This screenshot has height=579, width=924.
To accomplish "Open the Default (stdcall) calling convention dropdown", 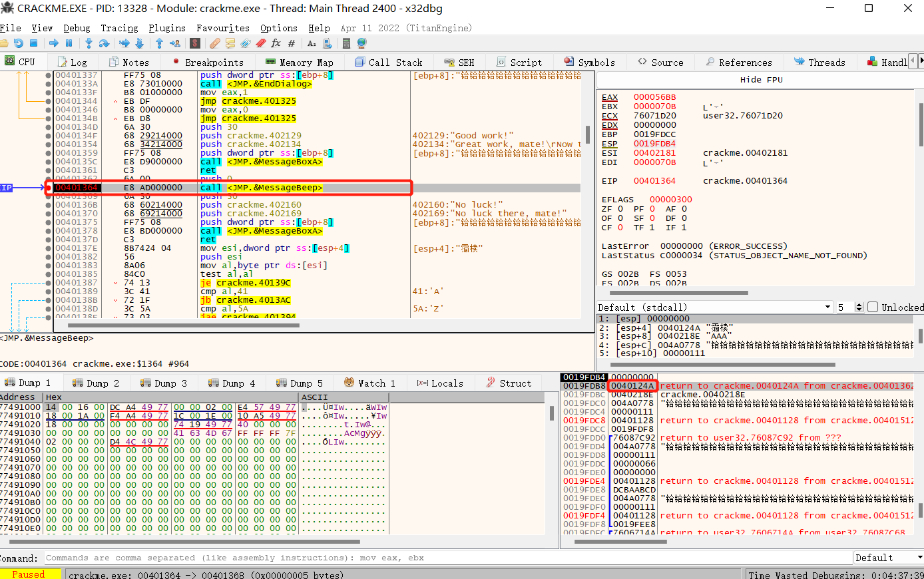I will pos(716,307).
